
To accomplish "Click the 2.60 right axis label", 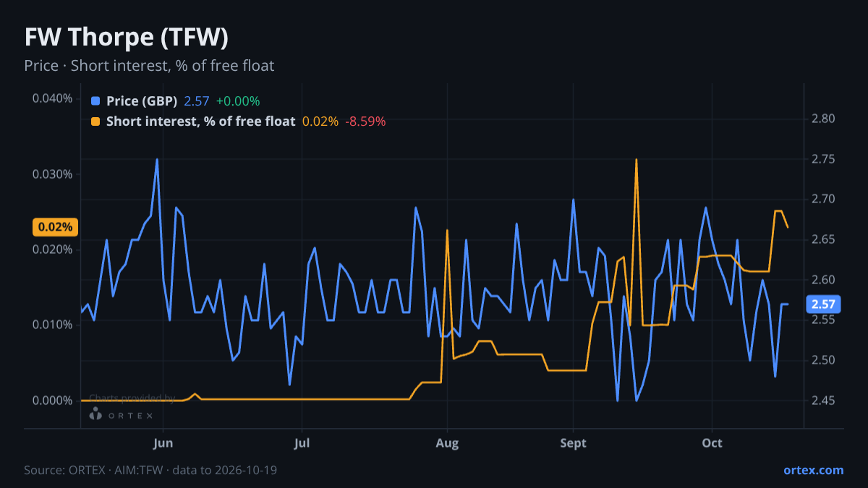I will coord(824,280).
